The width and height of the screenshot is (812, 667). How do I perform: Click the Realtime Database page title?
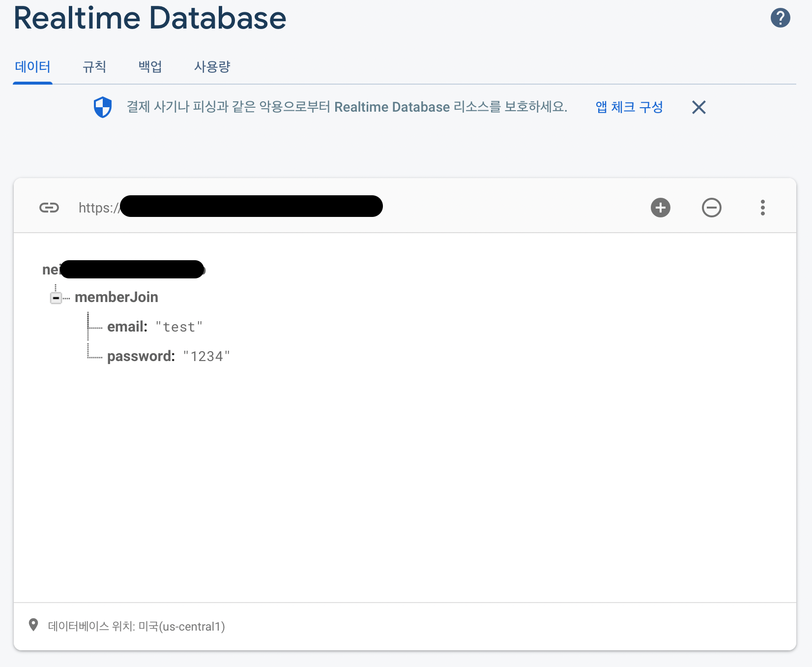(x=150, y=18)
